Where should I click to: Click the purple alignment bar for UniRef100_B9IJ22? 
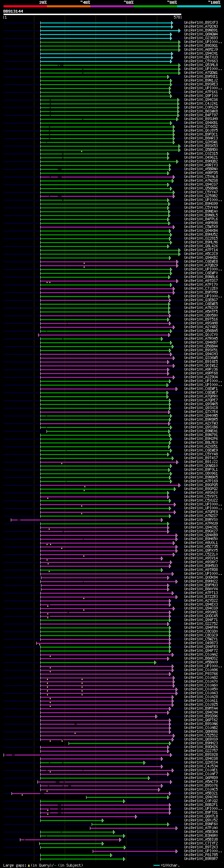[x=109, y=462]
